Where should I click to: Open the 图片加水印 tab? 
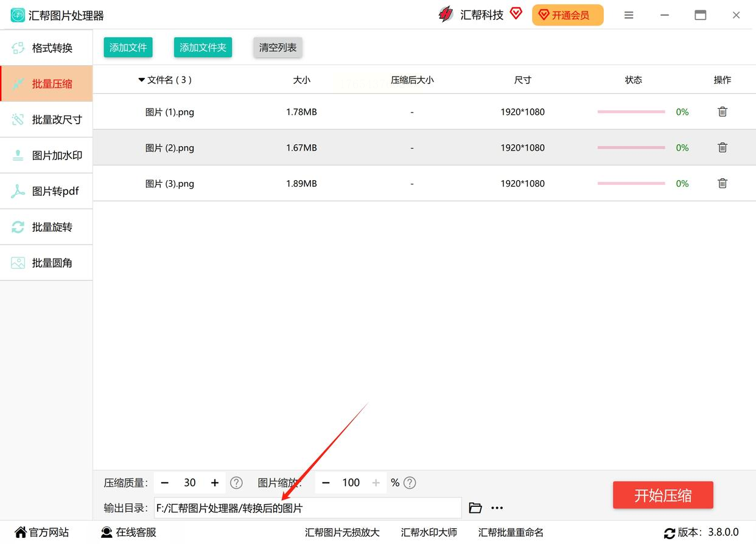[x=46, y=155]
